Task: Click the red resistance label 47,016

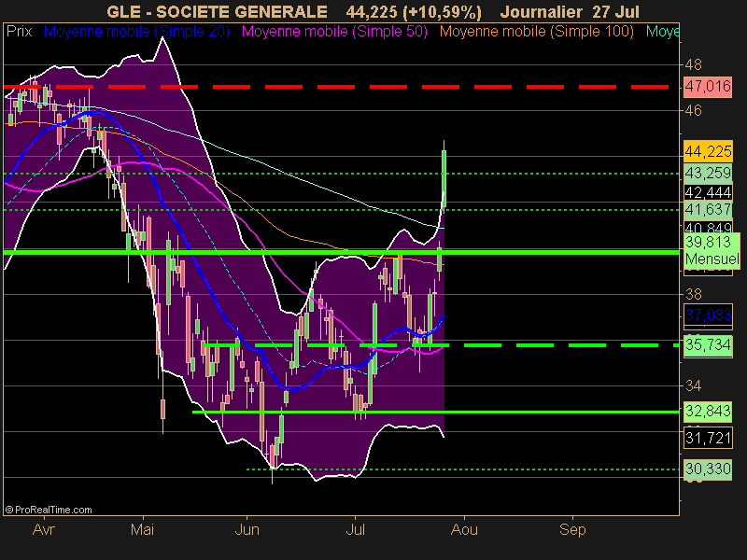Action: pos(708,87)
